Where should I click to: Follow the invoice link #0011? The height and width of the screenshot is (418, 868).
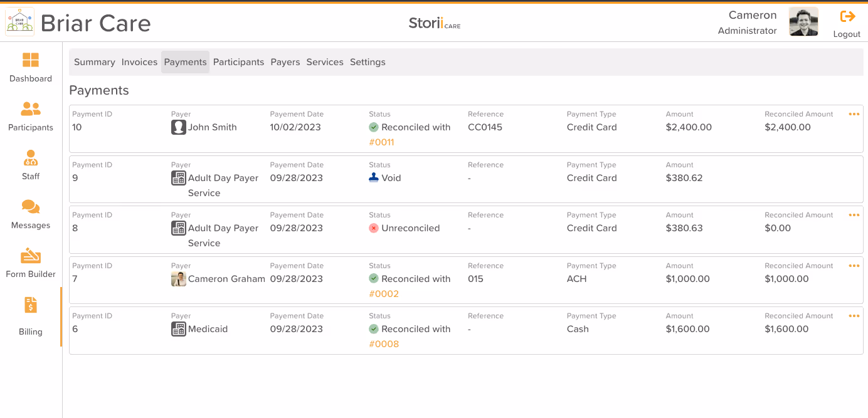click(x=381, y=142)
